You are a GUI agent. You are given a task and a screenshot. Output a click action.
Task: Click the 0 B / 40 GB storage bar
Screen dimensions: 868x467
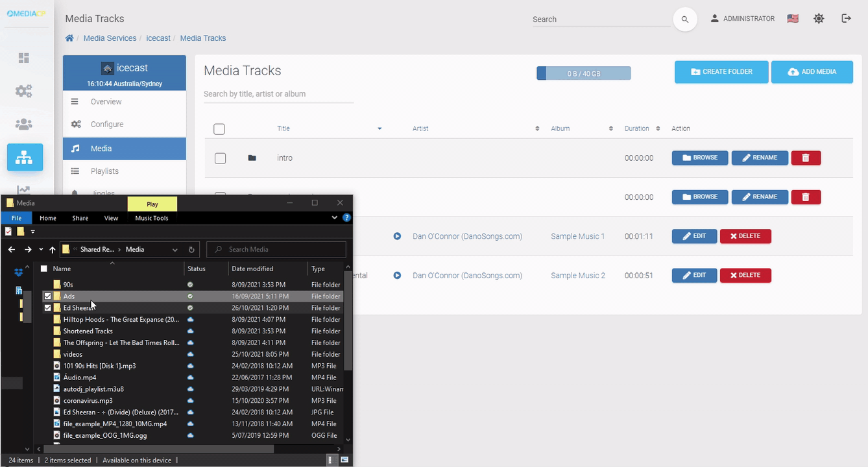tap(583, 73)
